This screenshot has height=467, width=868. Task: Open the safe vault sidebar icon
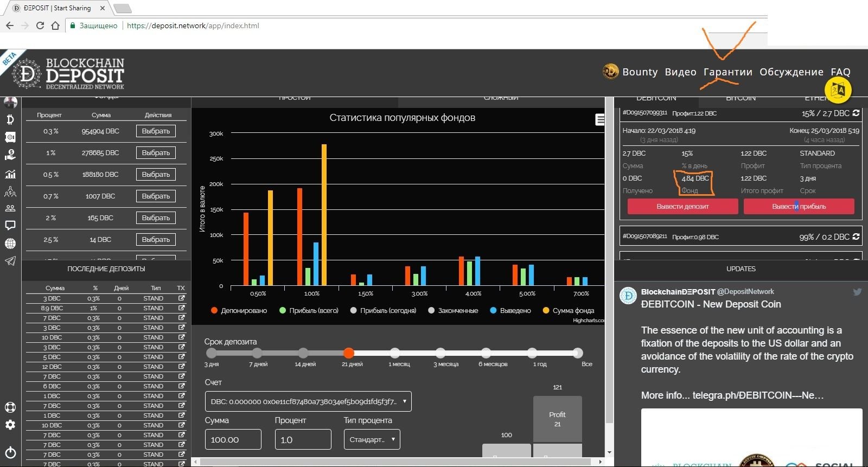coord(10,137)
